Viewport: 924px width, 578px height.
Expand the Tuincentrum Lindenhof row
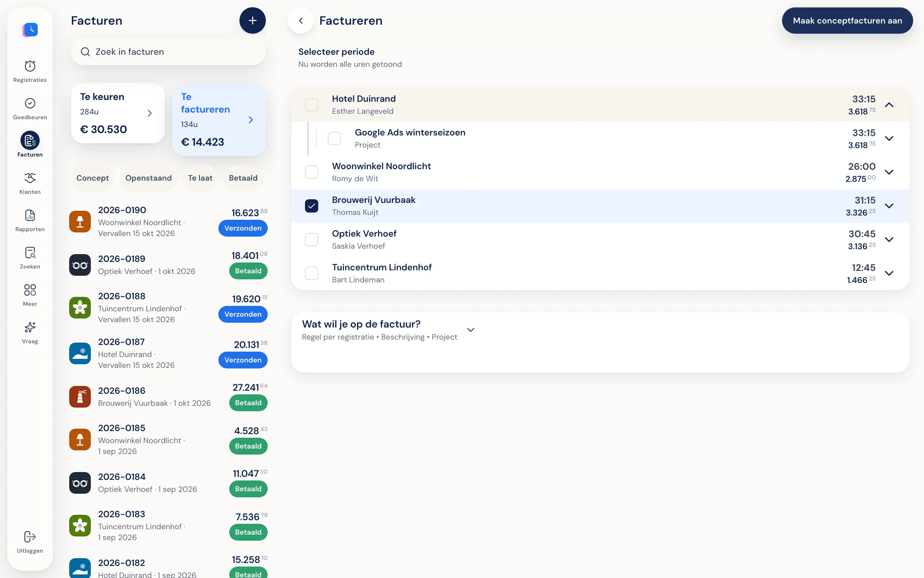tap(889, 273)
